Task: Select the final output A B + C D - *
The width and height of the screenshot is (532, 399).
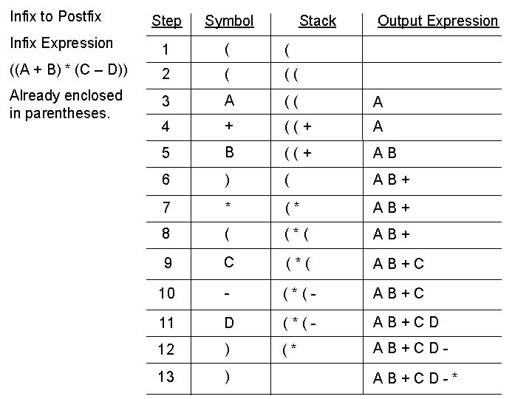Action: point(415,378)
